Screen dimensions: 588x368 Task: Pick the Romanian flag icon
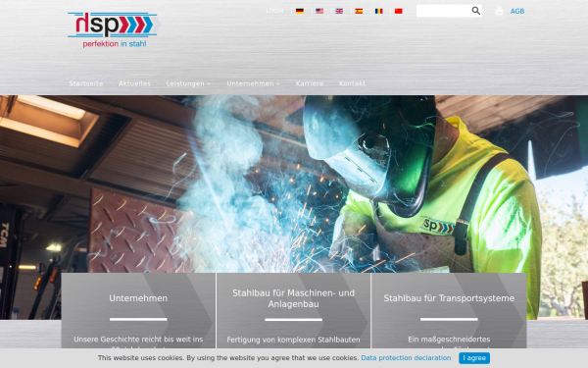pos(378,11)
